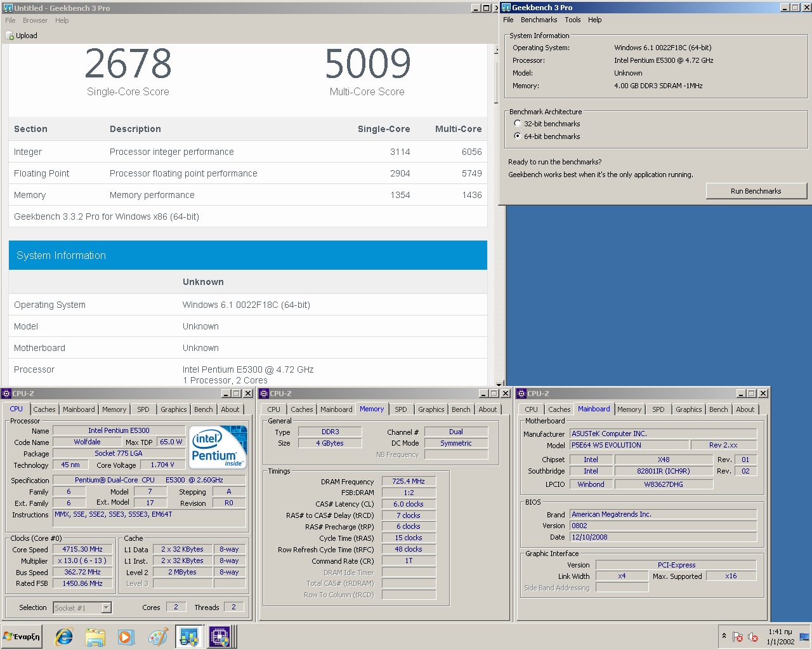The width and height of the screenshot is (812, 650).
Task: Click the System Information blue header
Action: point(248,255)
